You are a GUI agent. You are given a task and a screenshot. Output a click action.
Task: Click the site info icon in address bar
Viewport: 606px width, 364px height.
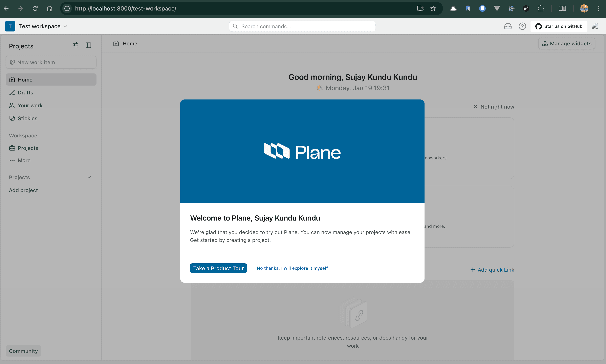[67, 9]
